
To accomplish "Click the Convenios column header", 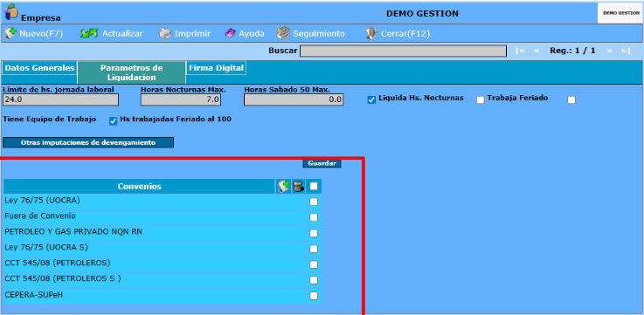I will point(139,187).
